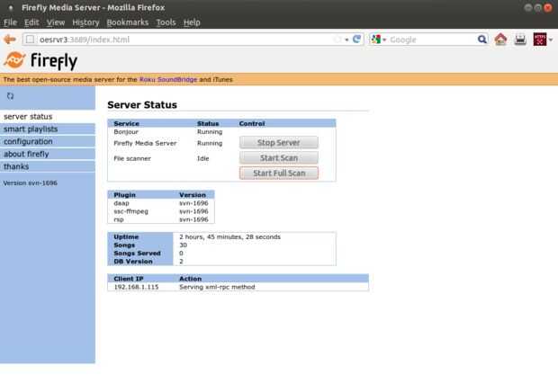Open the Bookmarks menu
Screen dimensions: 558x392
coord(128,22)
